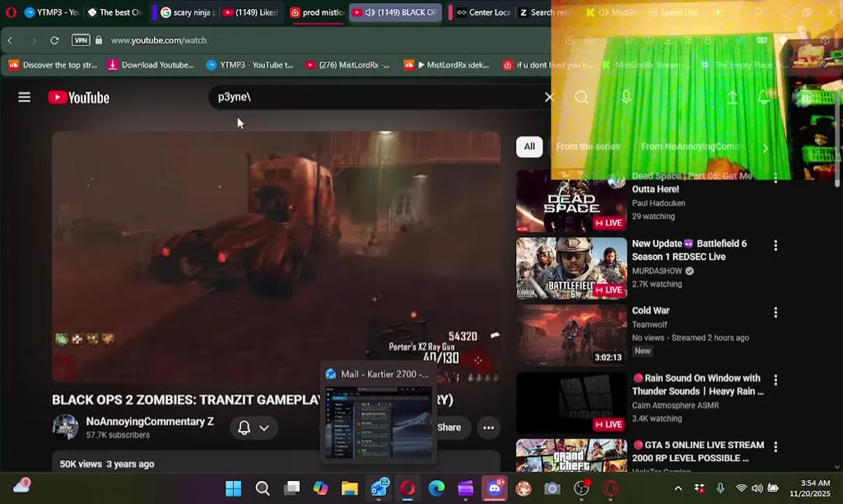Launch Copilot from taskbar

tap(321, 488)
